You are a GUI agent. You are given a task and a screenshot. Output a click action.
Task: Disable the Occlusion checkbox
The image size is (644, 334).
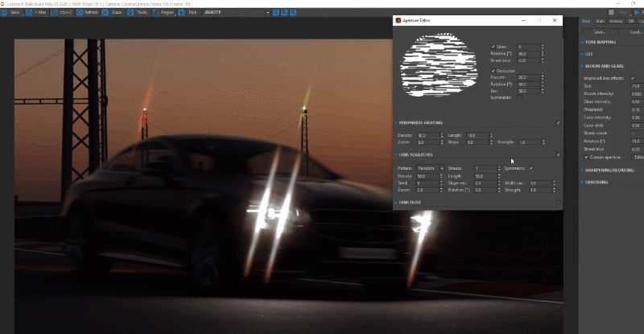[x=493, y=71]
